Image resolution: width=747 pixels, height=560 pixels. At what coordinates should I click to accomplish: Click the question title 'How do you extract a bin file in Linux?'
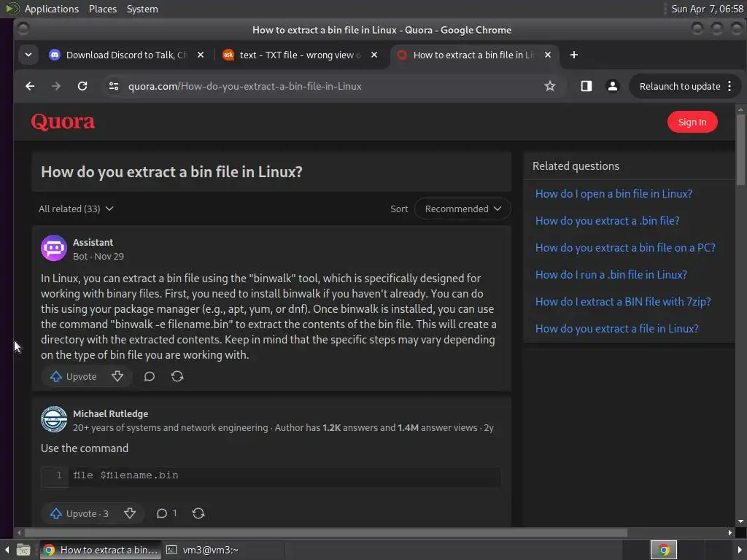[171, 172]
